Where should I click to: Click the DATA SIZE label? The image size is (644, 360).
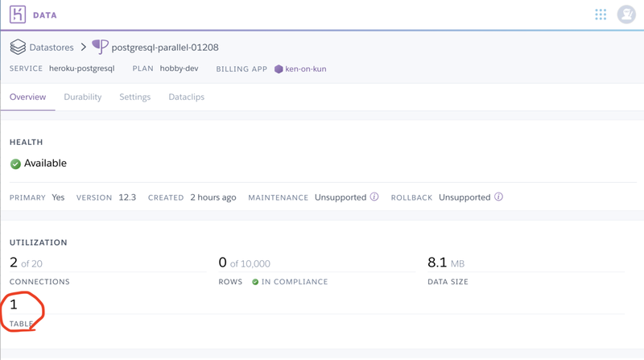pos(448,282)
